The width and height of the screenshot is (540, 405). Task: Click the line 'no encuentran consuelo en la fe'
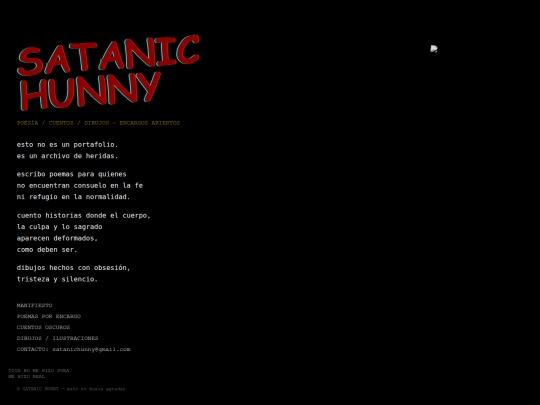[x=80, y=186]
